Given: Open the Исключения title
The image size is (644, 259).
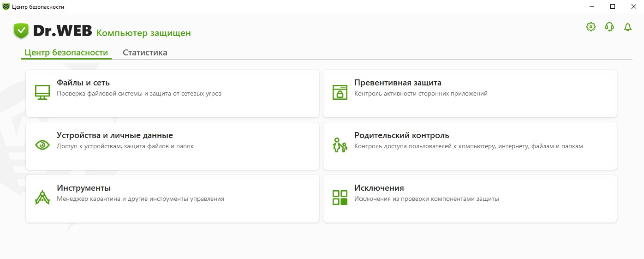Looking at the screenshot, I should 379,188.
